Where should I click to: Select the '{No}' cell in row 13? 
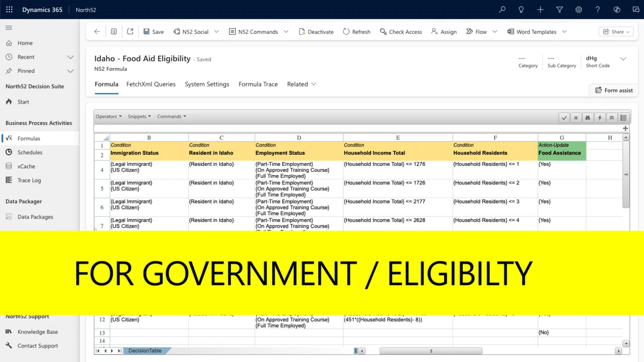pyautogui.click(x=561, y=333)
